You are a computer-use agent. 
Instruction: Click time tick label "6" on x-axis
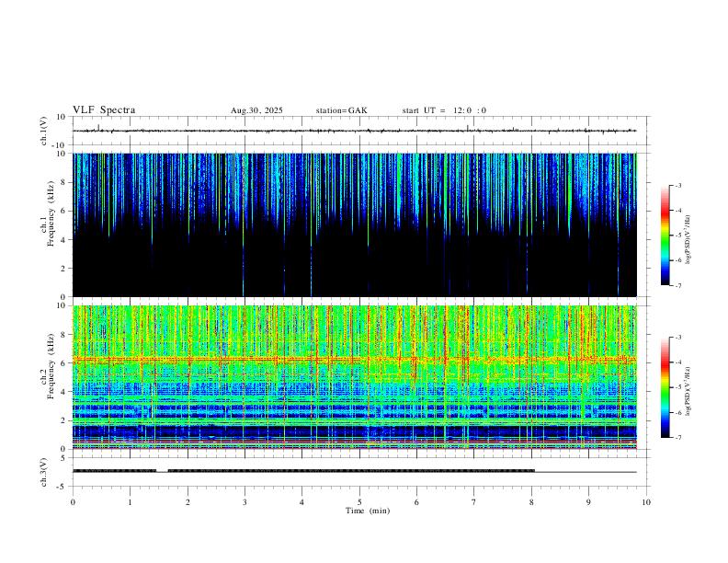(x=417, y=502)
